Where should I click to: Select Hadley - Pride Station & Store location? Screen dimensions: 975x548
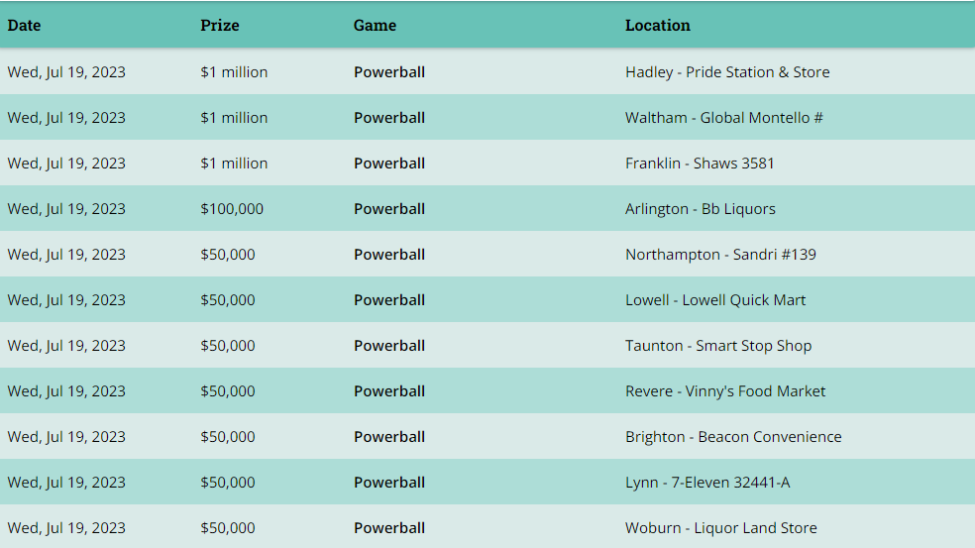728,72
